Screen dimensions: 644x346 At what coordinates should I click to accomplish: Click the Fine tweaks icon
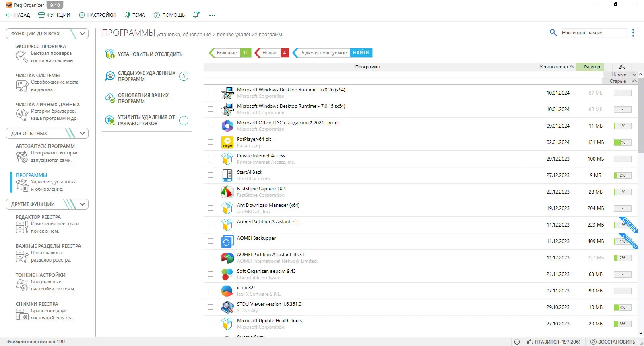(22, 285)
